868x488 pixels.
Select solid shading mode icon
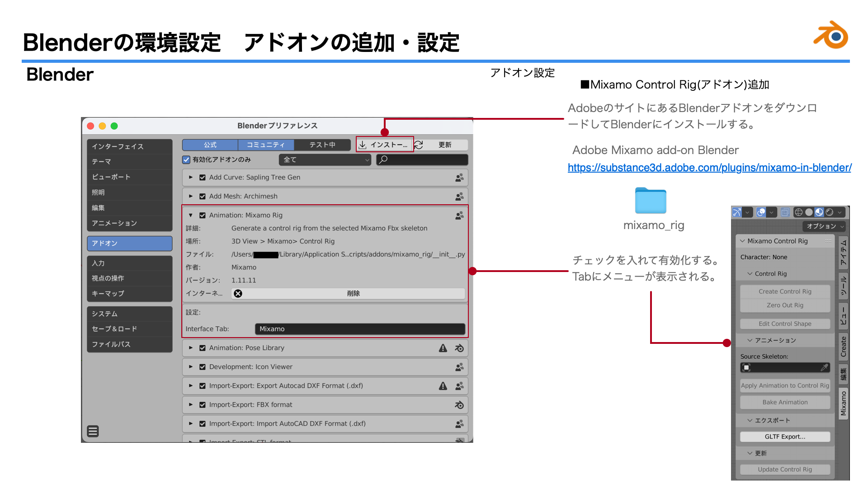[x=809, y=212]
